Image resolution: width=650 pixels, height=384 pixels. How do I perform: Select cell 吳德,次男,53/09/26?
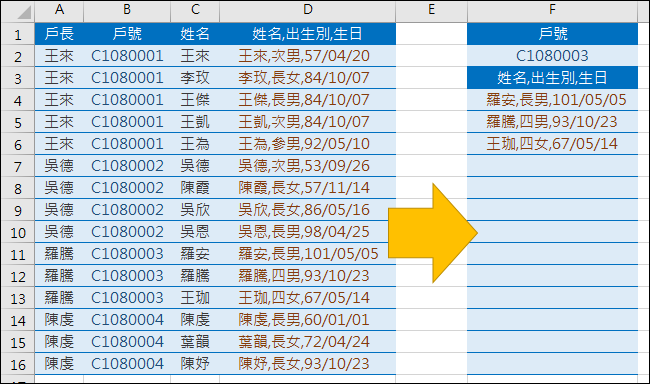[x=308, y=166]
